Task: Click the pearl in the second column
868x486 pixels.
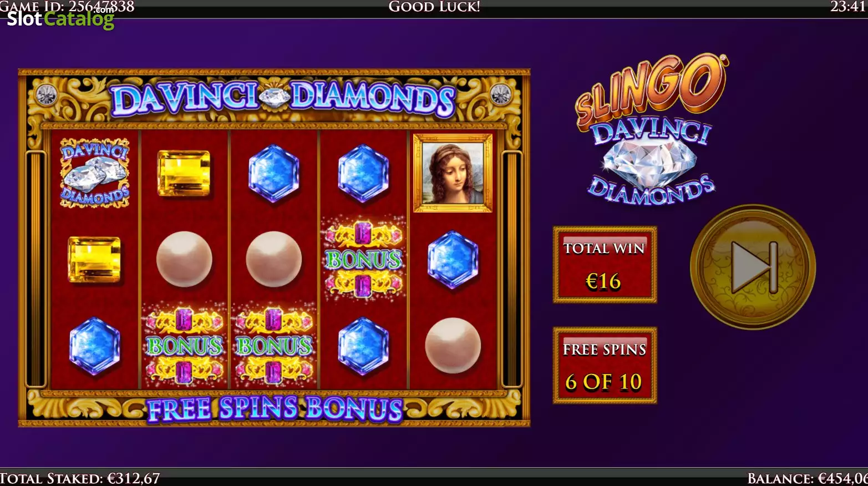Action: 184,259
